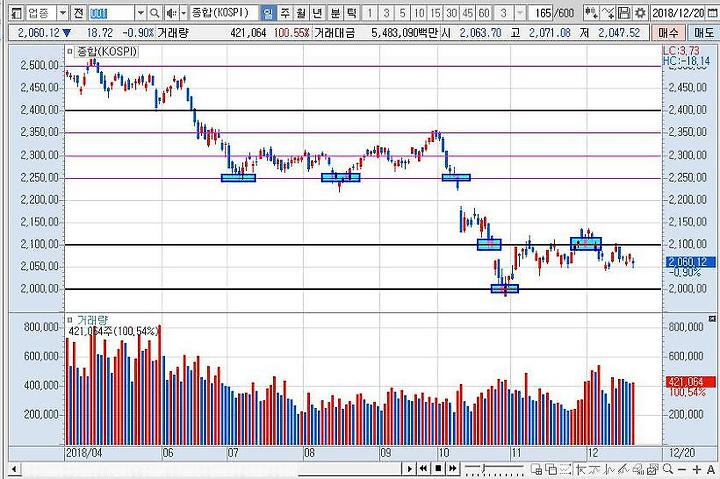
Task: Click the 거래대금 label in the quote bar
Action: coord(335,33)
